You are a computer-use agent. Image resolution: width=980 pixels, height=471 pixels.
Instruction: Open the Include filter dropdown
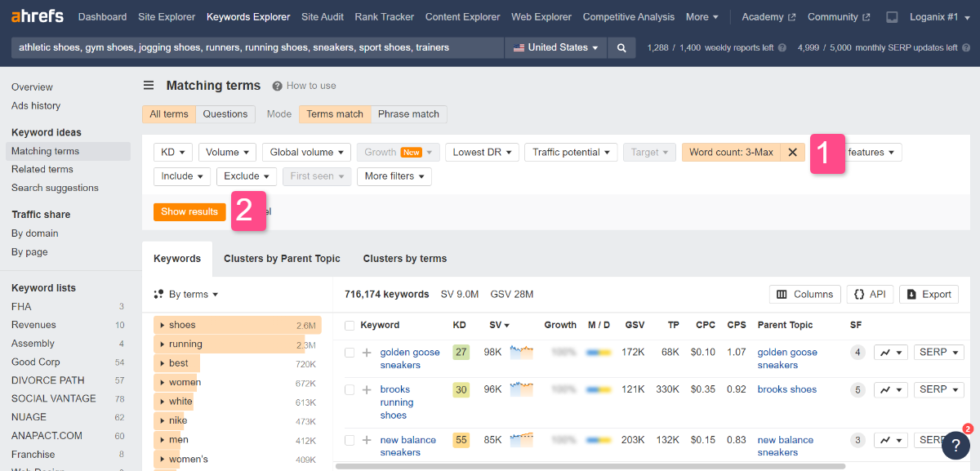[182, 176]
